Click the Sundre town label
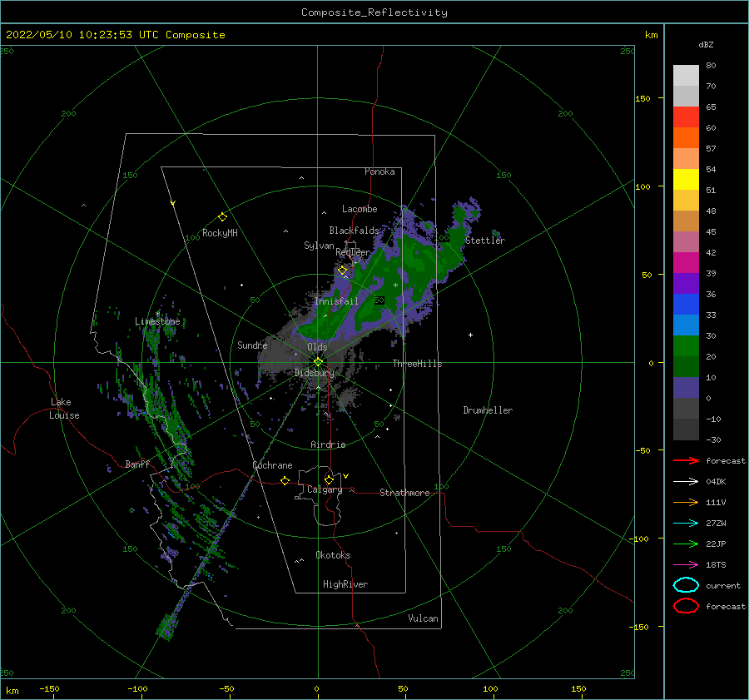 point(252,345)
